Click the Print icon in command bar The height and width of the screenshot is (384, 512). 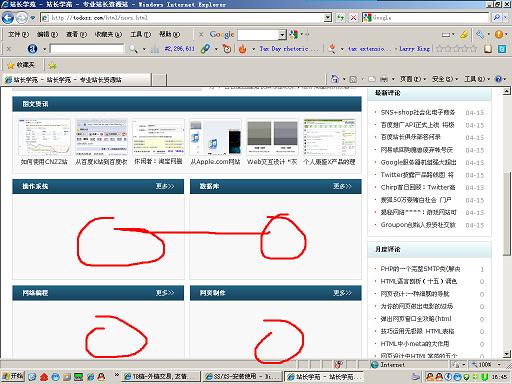(x=384, y=79)
